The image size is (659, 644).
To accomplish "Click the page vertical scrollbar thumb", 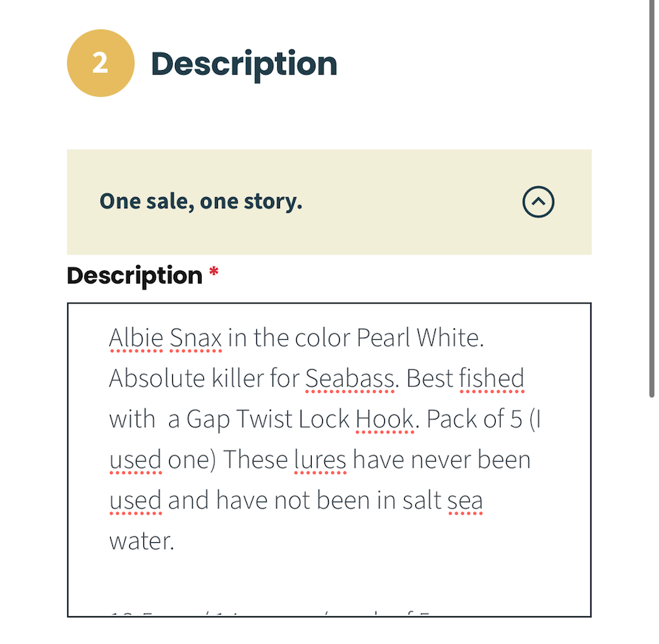I will pos(652,198).
